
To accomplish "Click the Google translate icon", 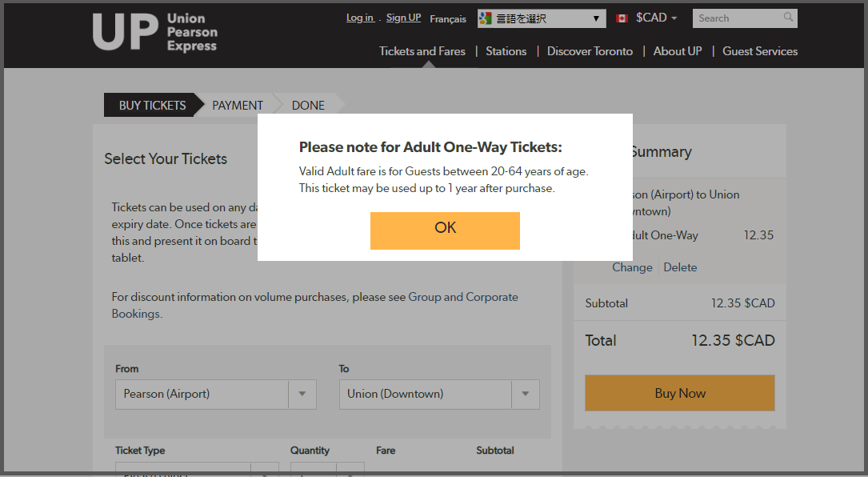I will click(486, 18).
